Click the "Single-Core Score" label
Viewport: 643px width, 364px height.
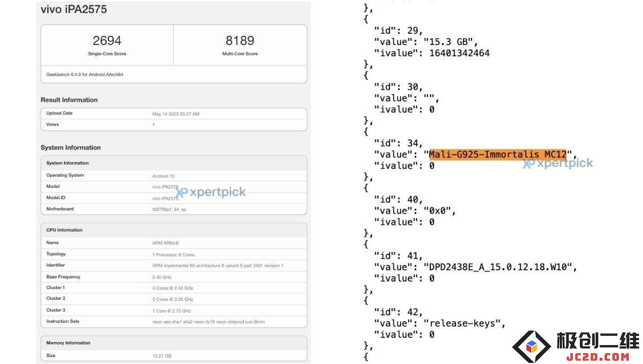107,54
